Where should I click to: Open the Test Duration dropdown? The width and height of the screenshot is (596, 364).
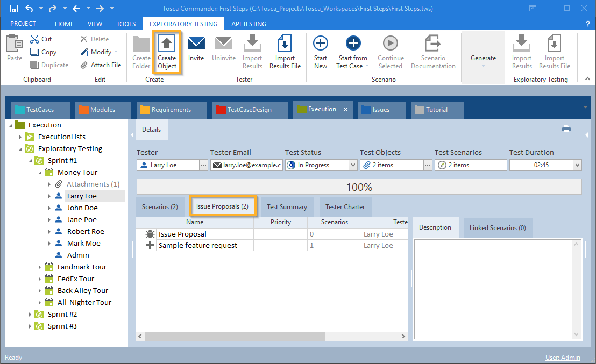pos(577,165)
